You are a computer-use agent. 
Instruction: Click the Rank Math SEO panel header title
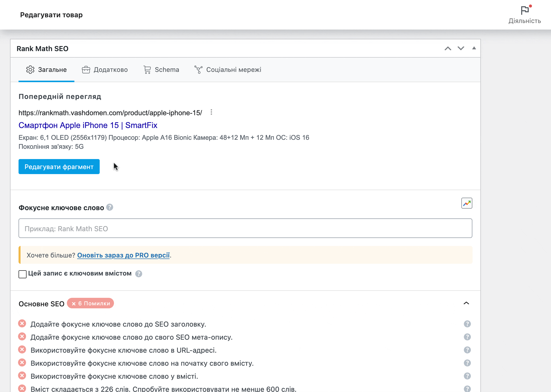tap(43, 49)
